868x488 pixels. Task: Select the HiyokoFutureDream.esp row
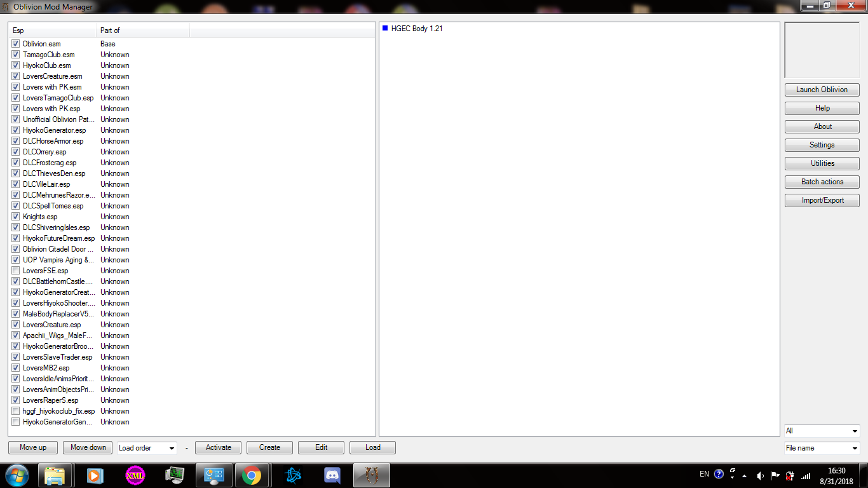[x=58, y=238]
